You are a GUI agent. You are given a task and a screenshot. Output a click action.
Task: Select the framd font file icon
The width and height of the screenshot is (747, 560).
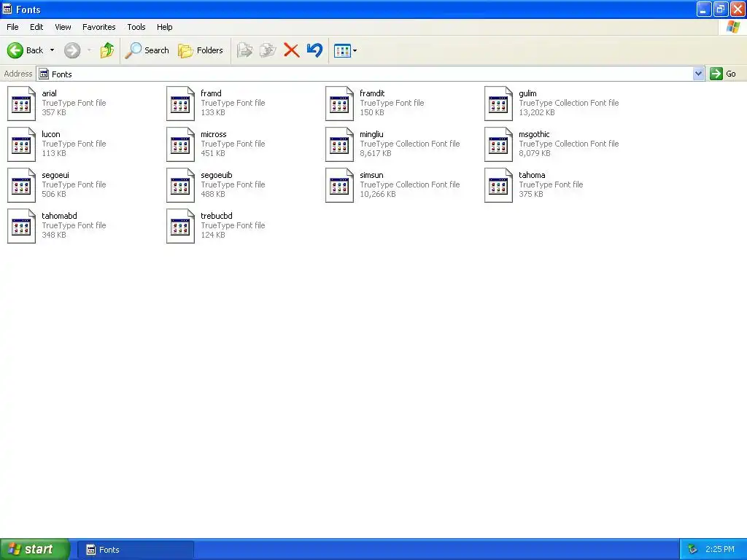coord(181,104)
